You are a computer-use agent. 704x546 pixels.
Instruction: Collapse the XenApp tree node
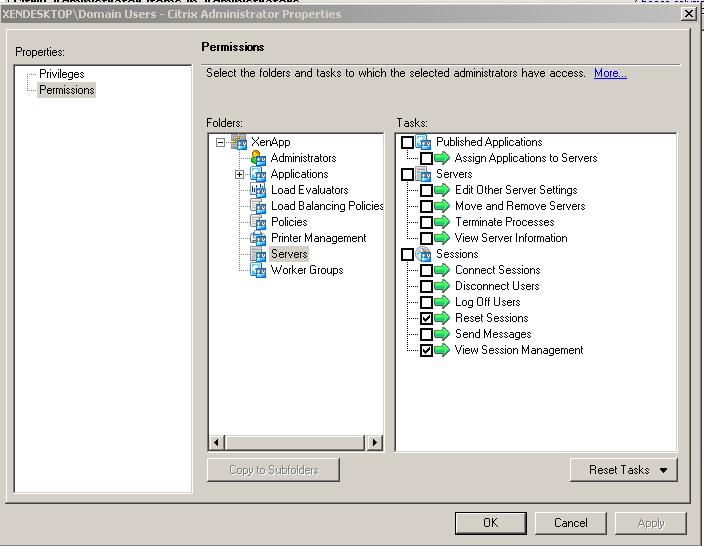220,142
